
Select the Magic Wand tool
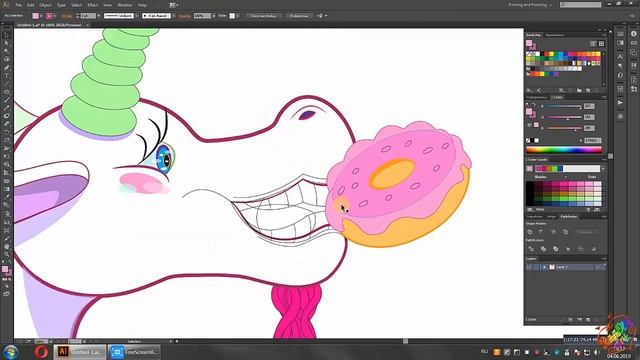7,51
